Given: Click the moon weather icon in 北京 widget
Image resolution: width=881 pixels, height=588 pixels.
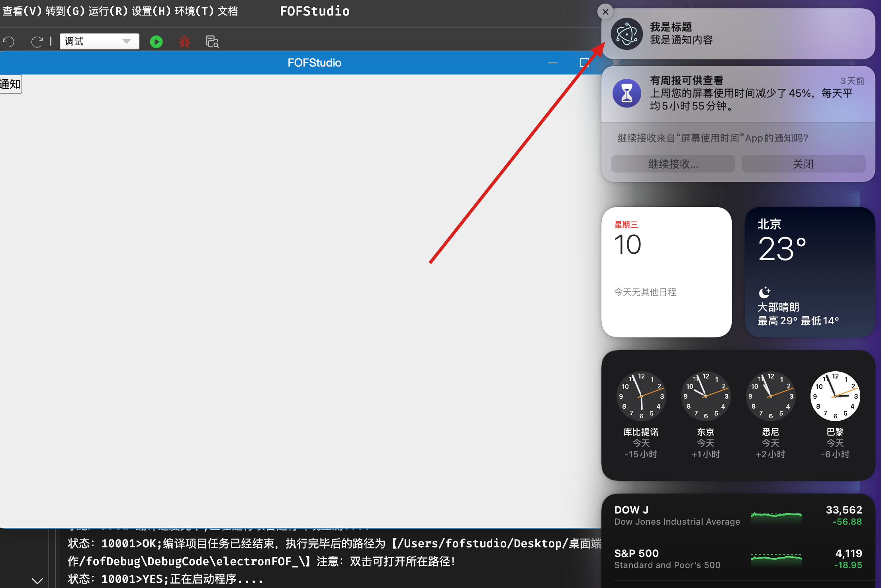Looking at the screenshot, I should pyautogui.click(x=764, y=293).
